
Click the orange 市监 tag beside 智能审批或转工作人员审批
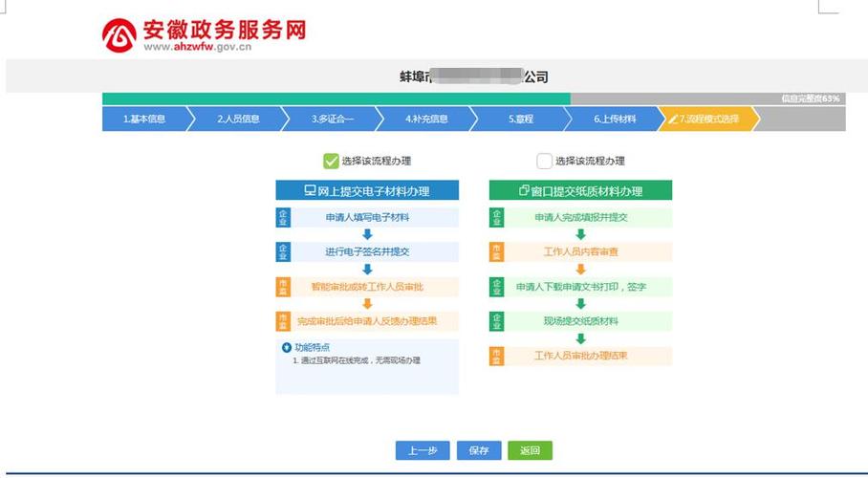pyautogui.click(x=283, y=287)
